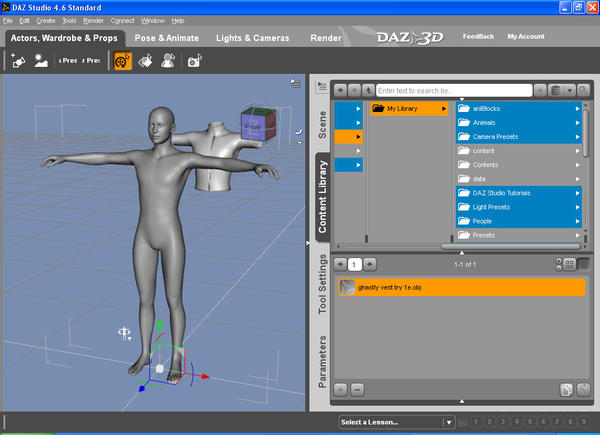Open the File menu
The width and height of the screenshot is (600, 435).
coord(8,21)
